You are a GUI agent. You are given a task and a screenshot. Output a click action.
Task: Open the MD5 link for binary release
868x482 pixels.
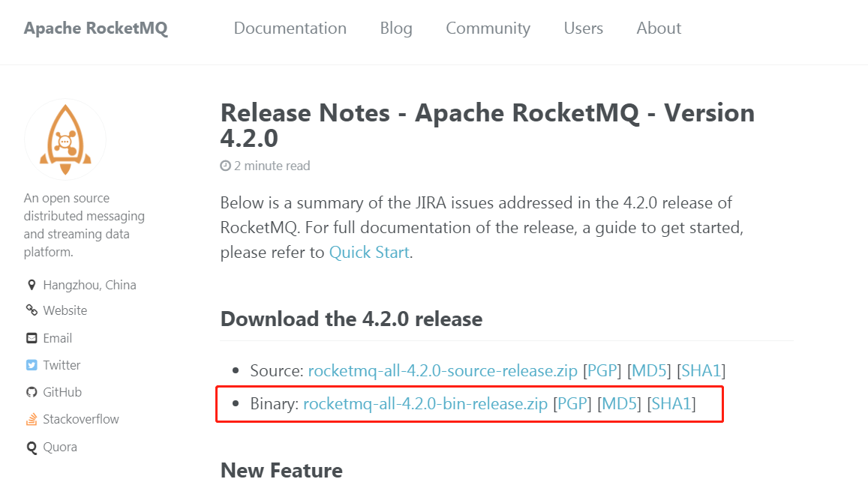pos(619,404)
